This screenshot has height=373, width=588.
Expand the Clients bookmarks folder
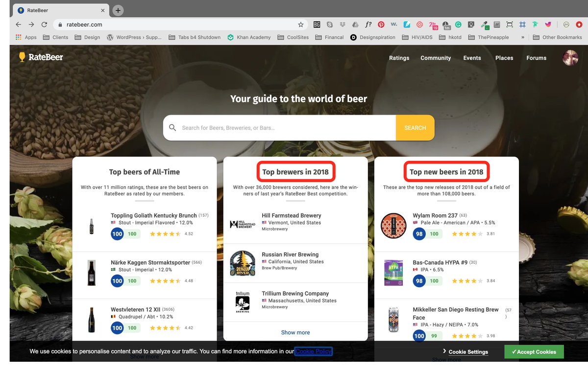56,37
